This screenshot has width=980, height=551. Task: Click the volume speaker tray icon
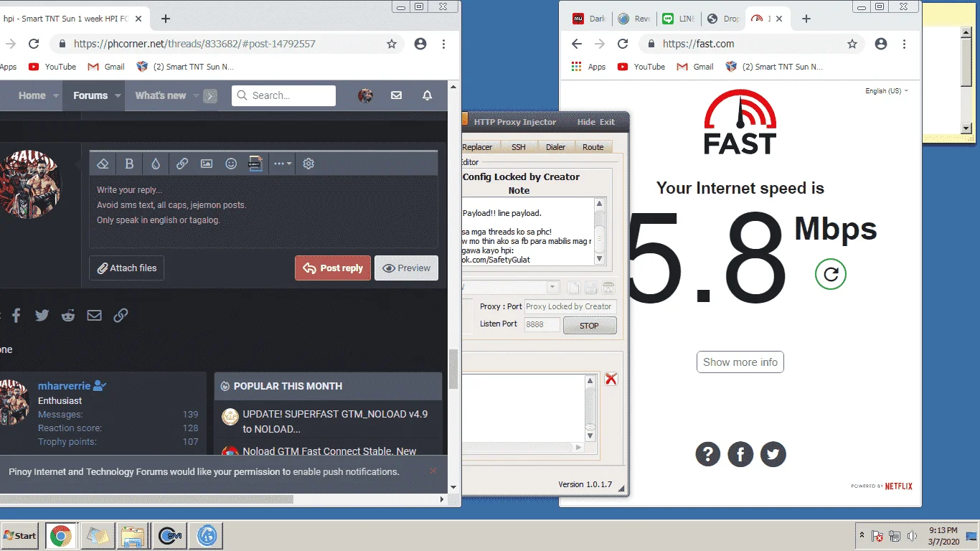[x=912, y=536]
